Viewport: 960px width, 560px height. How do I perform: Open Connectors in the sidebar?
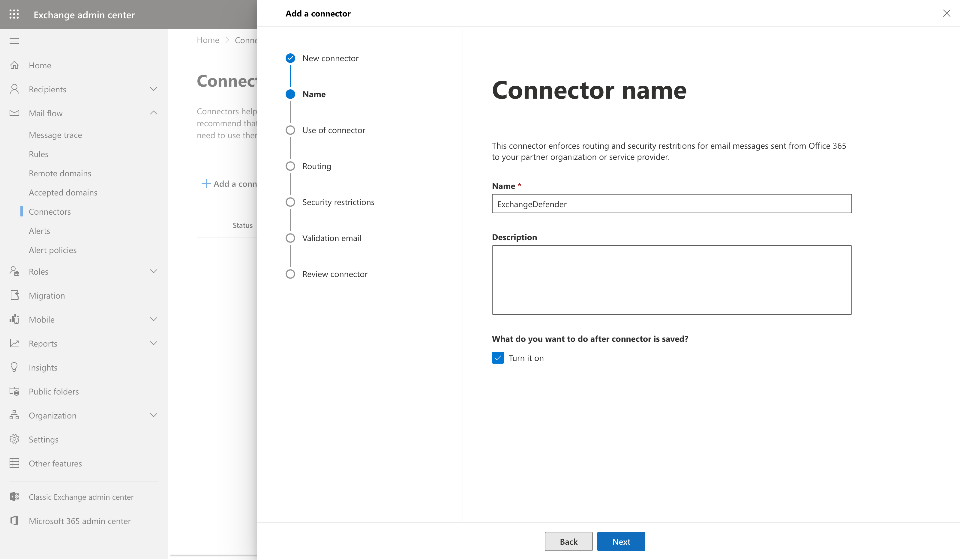coord(49,211)
